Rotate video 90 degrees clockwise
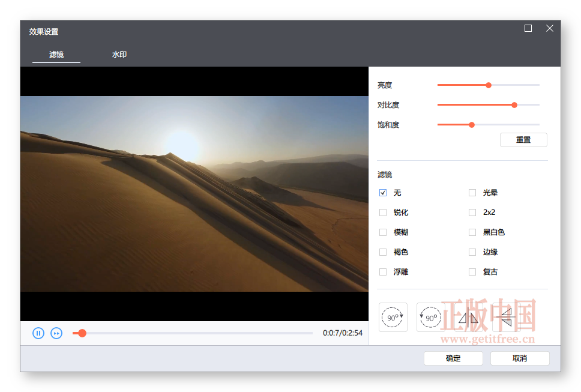 tap(393, 317)
